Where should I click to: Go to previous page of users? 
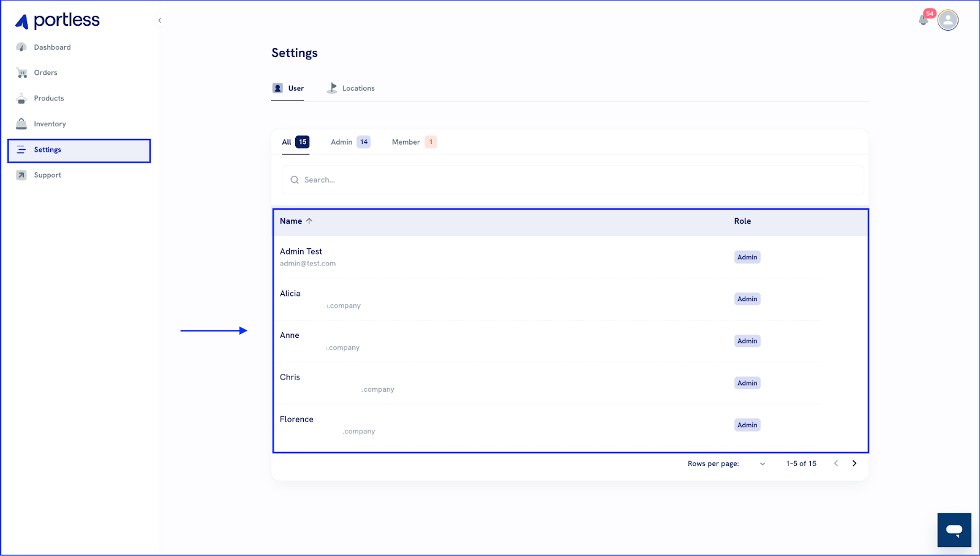point(835,463)
